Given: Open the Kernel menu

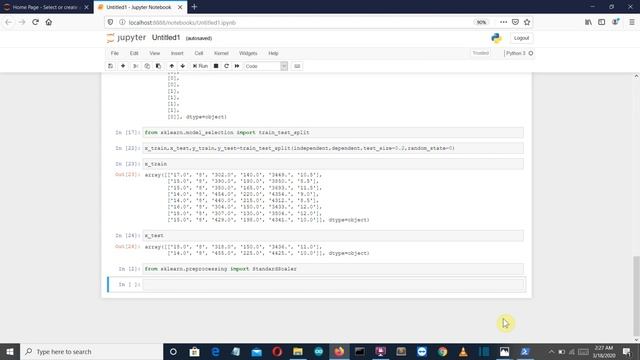Looking at the screenshot, I should point(221,53).
